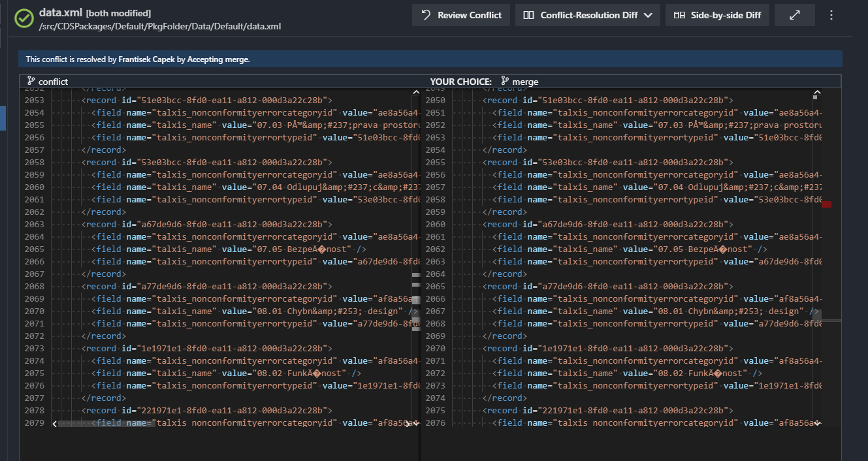The image size is (868, 461).
Task: Click the left pane horizontal scroll left arrow
Action: 55,424
